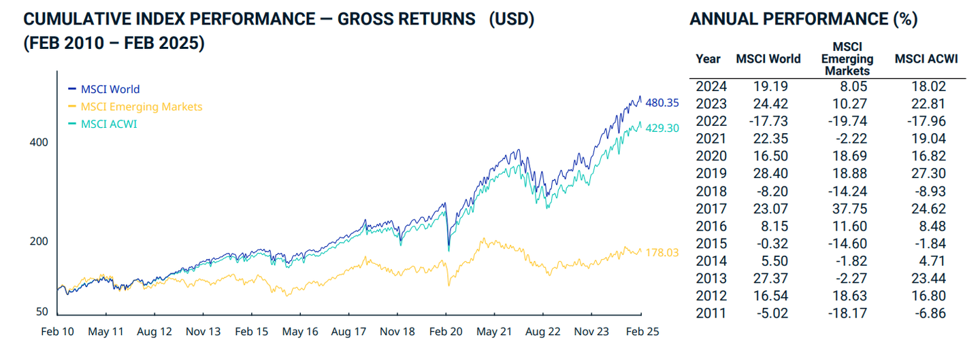Click the MSCI Emerging Markets table column header
Image resolution: width=980 pixels, height=344 pixels.
(x=847, y=58)
